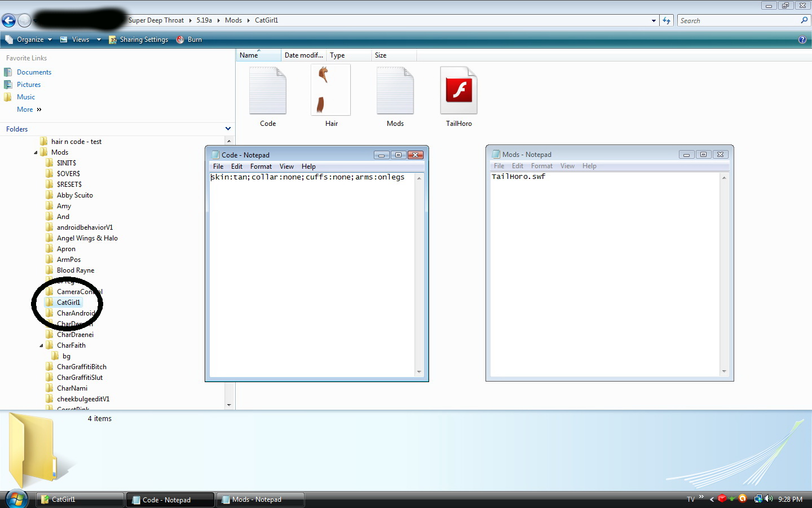812x508 pixels.
Task: Click the Burn disc toolbar icon
Action: pyautogui.click(x=180, y=40)
